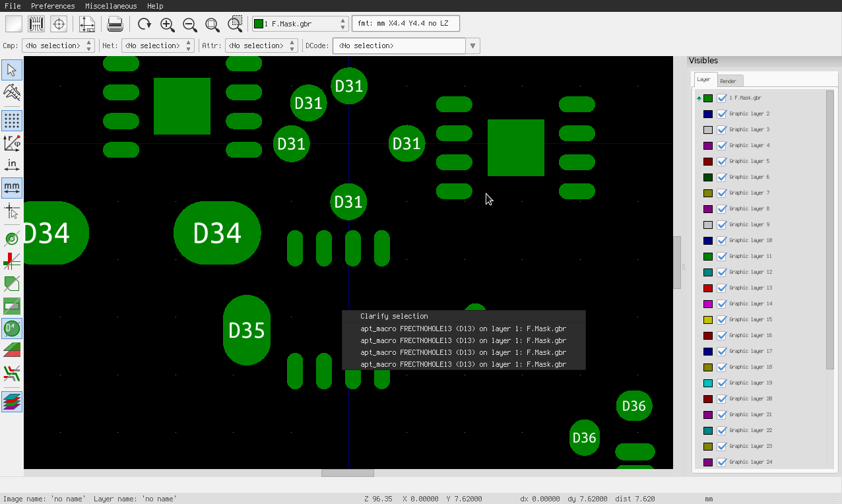The width and height of the screenshot is (842, 504).
Task: Toggle grid display dots icon
Action: [12, 121]
